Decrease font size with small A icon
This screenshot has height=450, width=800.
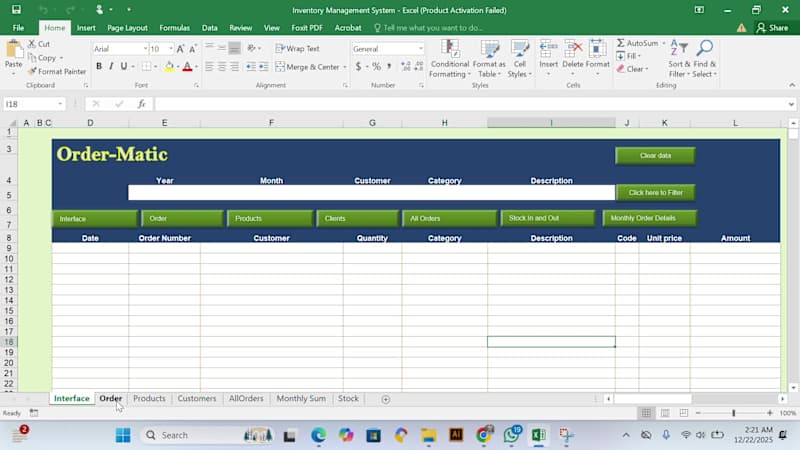click(x=192, y=49)
